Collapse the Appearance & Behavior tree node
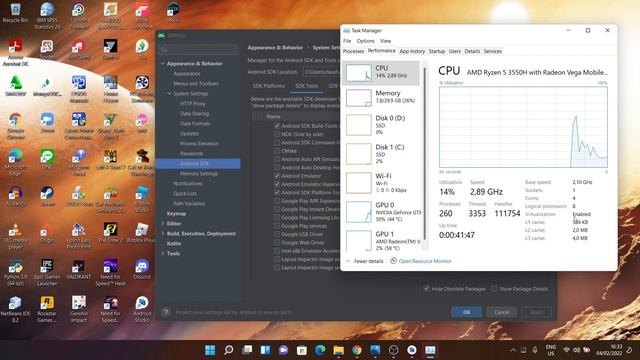This screenshot has width=640, height=360. tap(162, 64)
